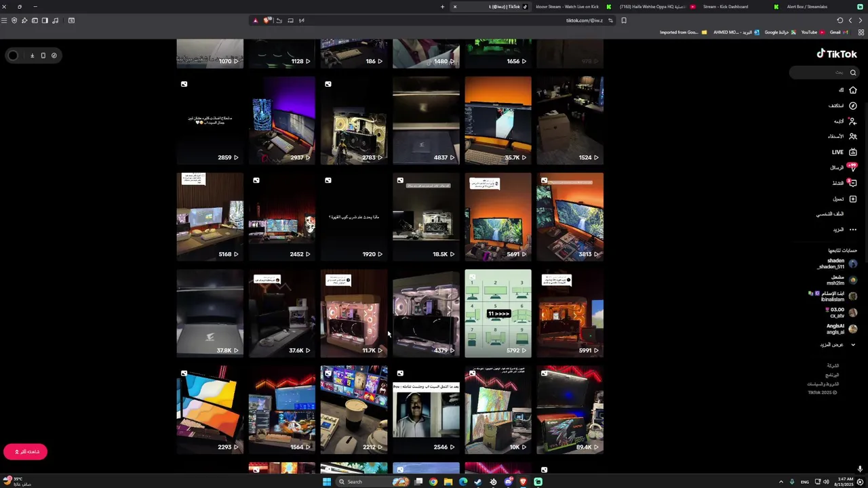The width and height of the screenshot is (868, 488).
Task: Open the all bookmarks grid icon
Action: 861,32
